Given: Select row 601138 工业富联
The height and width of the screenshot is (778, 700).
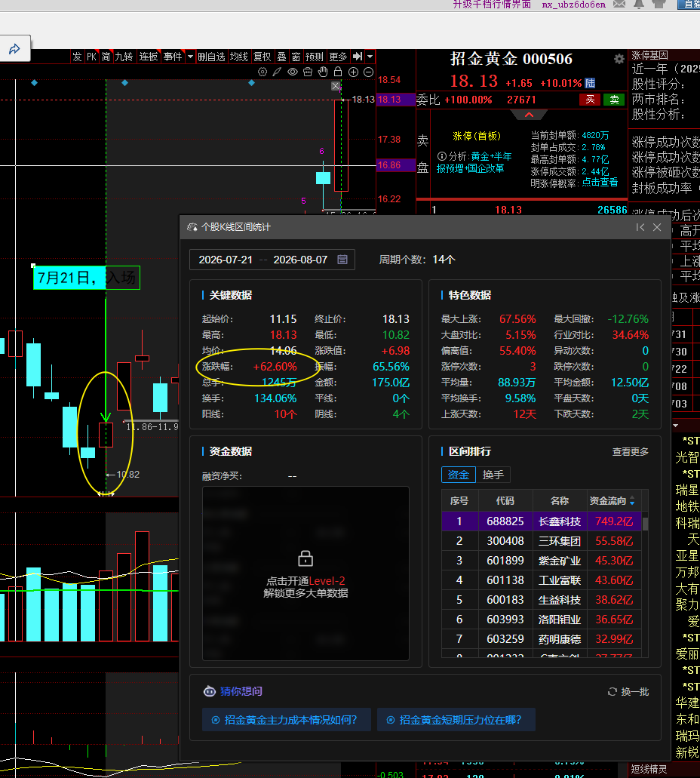Looking at the screenshot, I should 542,580.
